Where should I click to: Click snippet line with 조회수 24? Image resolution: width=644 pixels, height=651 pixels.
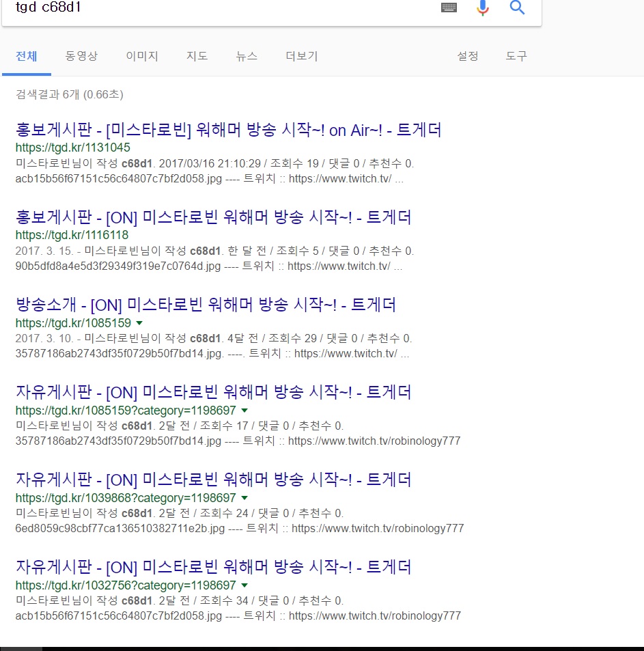(180, 513)
